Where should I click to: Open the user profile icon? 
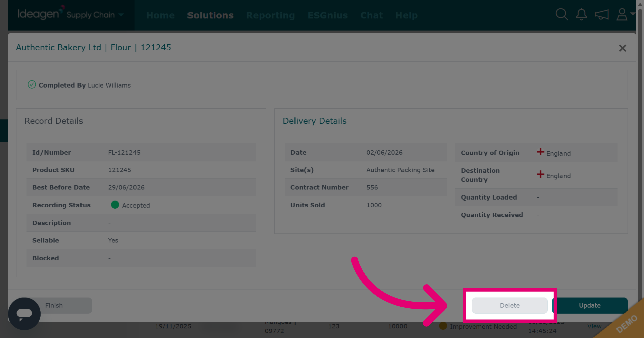622,14
